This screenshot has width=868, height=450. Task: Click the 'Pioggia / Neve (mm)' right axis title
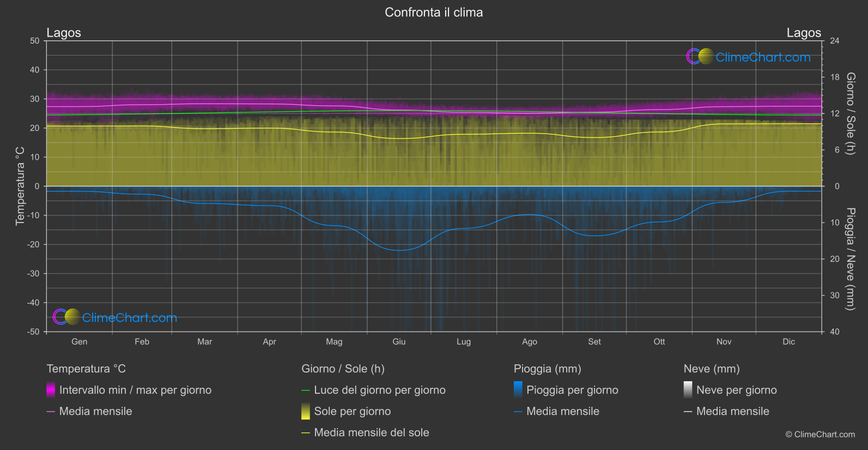pyautogui.click(x=851, y=259)
